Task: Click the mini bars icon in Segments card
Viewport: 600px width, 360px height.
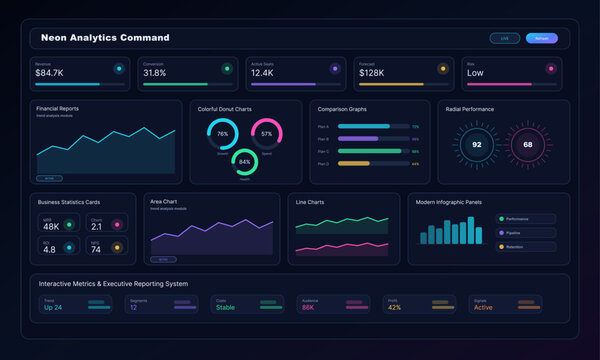Action: pyautogui.click(x=185, y=305)
